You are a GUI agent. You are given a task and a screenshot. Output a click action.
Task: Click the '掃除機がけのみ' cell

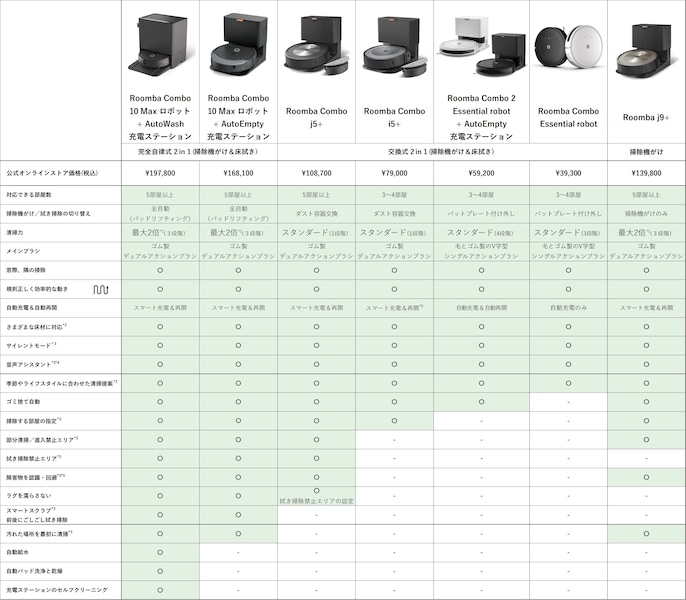[646, 214]
